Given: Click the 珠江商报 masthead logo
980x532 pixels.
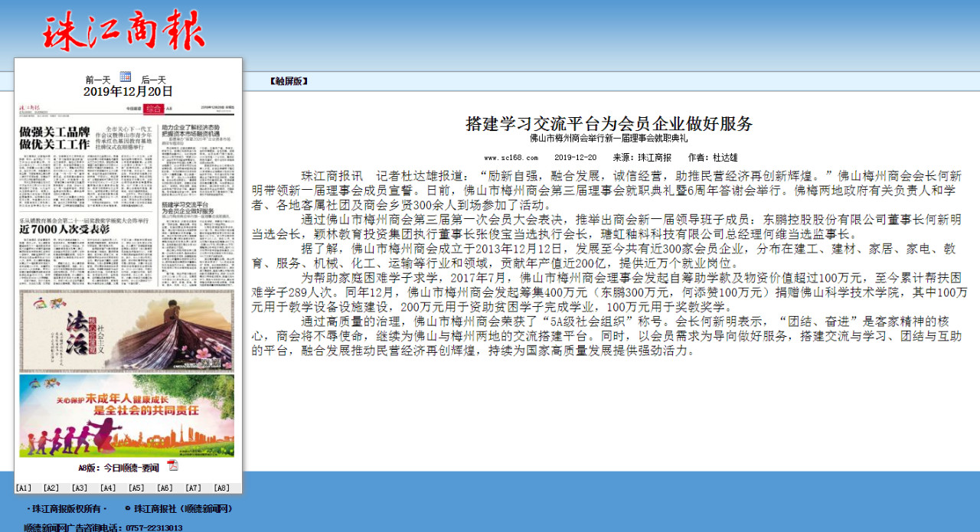Looking at the screenshot, I should [124, 31].
